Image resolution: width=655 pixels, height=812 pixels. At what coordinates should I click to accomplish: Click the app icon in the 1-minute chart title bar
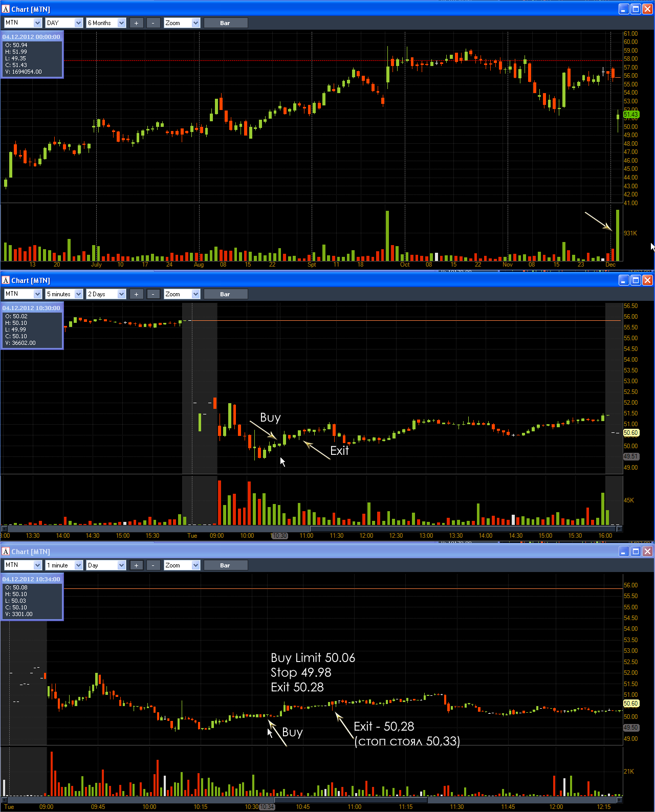coord(6,551)
